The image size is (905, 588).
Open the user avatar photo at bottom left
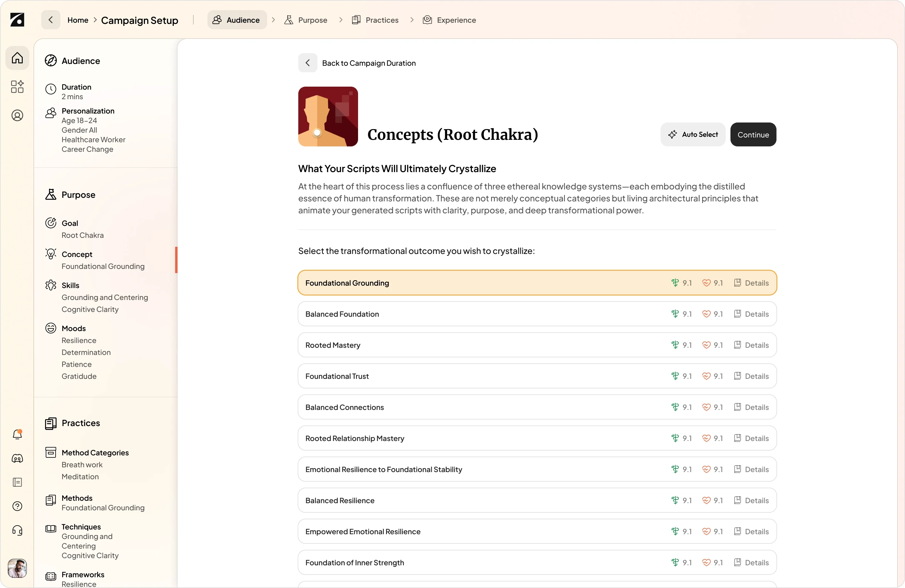click(x=17, y=569)
